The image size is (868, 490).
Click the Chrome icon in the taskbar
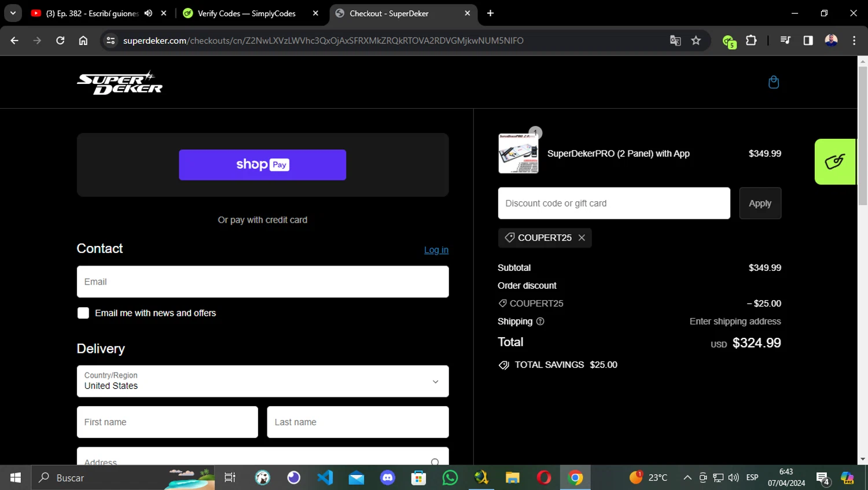[575, 478]
